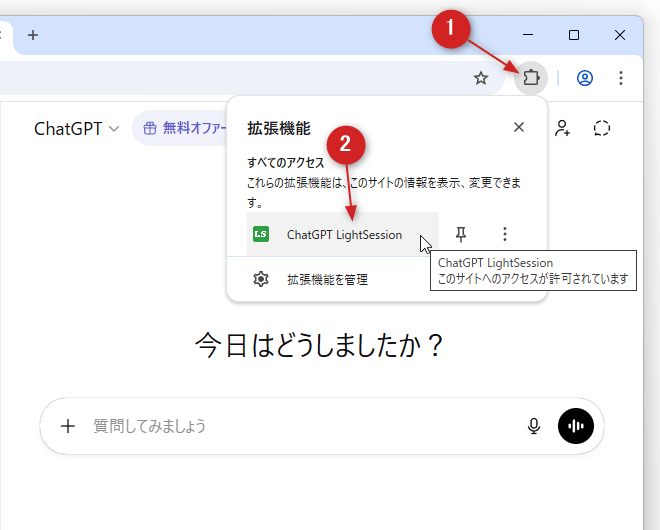
Task: Select ChatGPT LightSession extension entry
Action: 343,235
